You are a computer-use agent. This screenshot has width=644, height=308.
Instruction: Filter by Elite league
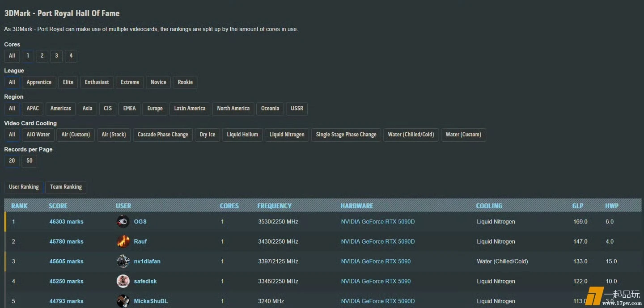[68, 82]
